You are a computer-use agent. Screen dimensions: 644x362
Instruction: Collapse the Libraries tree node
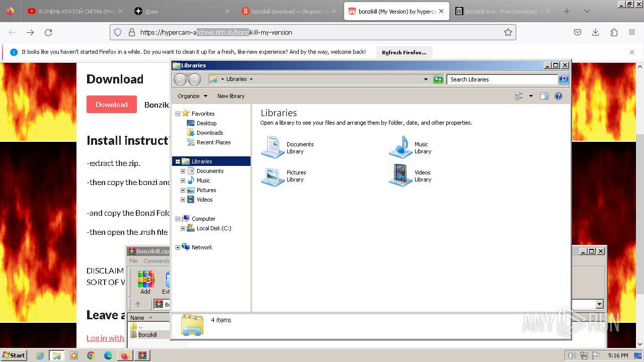tap(178, 161)
